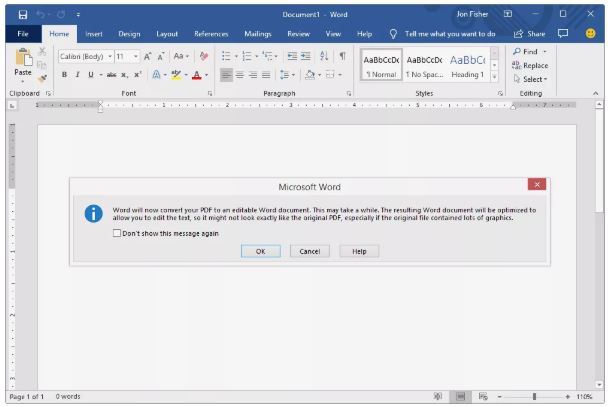
Task: Open multilevel list dropdown
Action: 276,57
